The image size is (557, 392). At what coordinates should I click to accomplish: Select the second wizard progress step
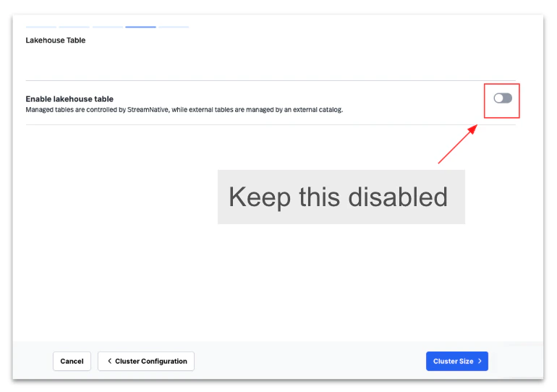point(75,27)
